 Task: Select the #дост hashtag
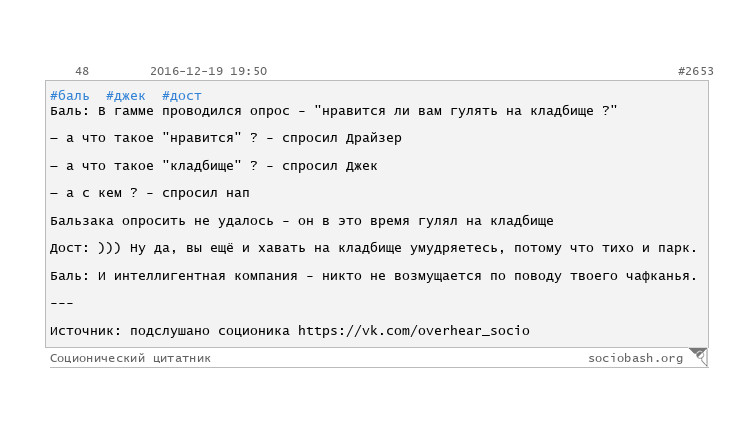[x=182, y=96]
